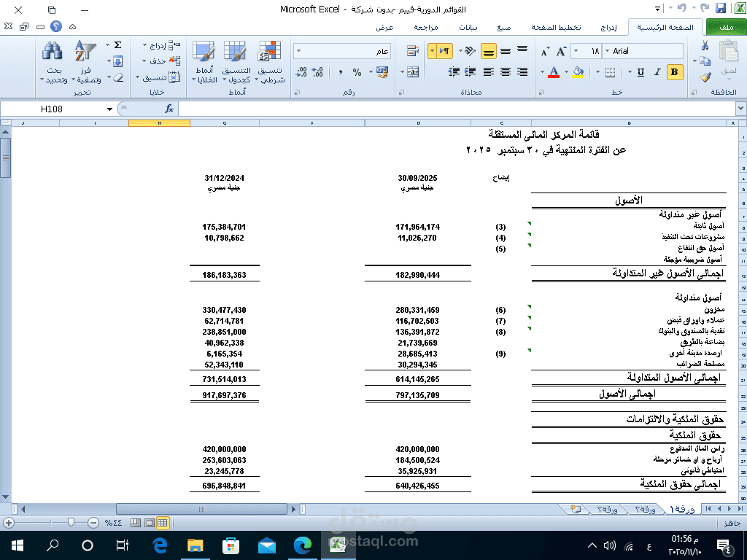Viewport: 747px width, 560px height.
Task: Click the Copy icon in clipboard group
Action: 705,61
